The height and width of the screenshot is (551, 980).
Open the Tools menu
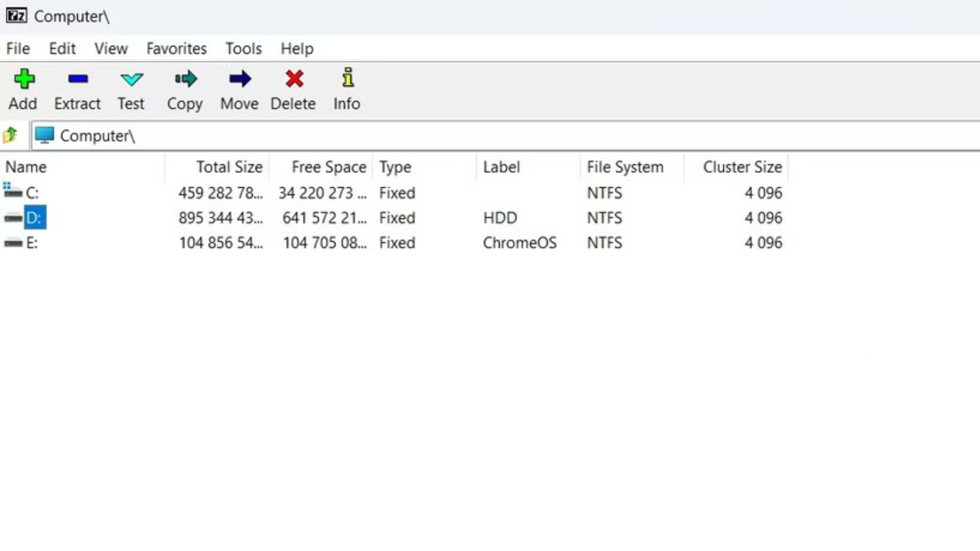coord(243,48)
